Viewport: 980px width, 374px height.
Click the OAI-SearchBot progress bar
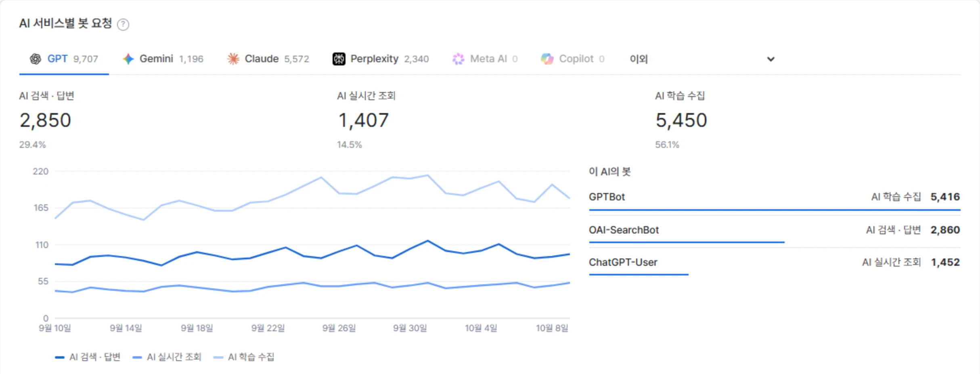687,242
